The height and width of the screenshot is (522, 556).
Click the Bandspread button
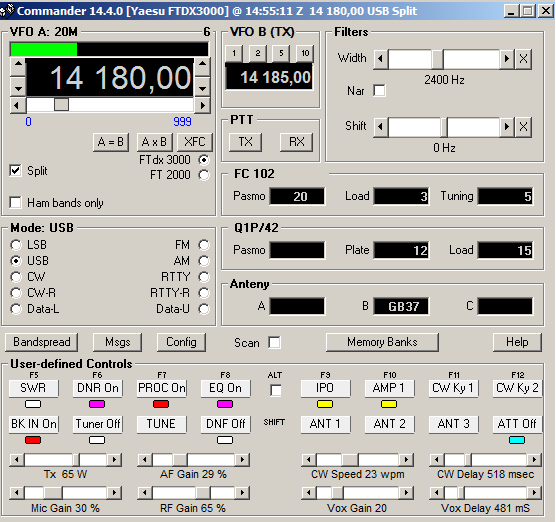tap(41, 342)
